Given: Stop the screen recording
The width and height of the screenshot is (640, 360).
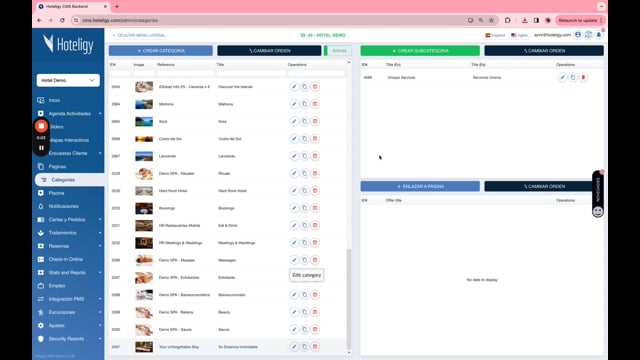Looking at the screenshot, I should pos(41,126).
